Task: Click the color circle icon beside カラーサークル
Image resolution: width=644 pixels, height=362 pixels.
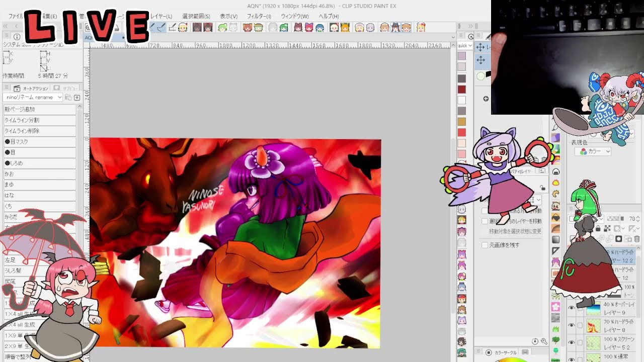Action: pyautogui.click(x=489, y=353)
